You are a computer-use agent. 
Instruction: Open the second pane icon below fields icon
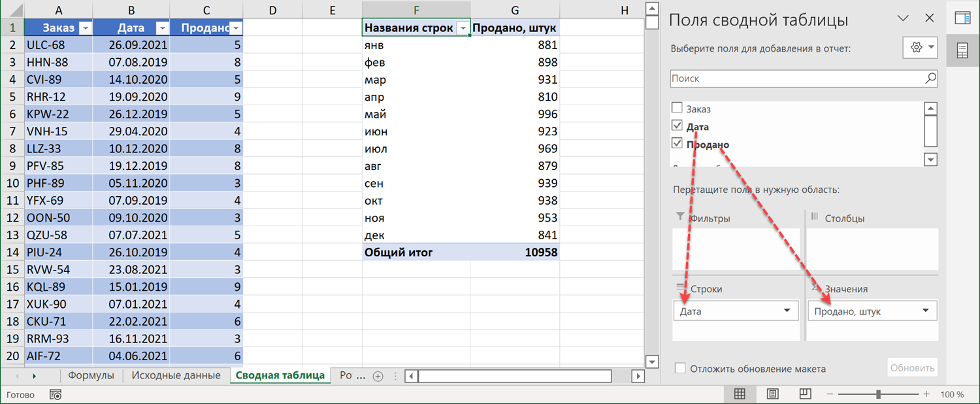[x=962, y=51]
